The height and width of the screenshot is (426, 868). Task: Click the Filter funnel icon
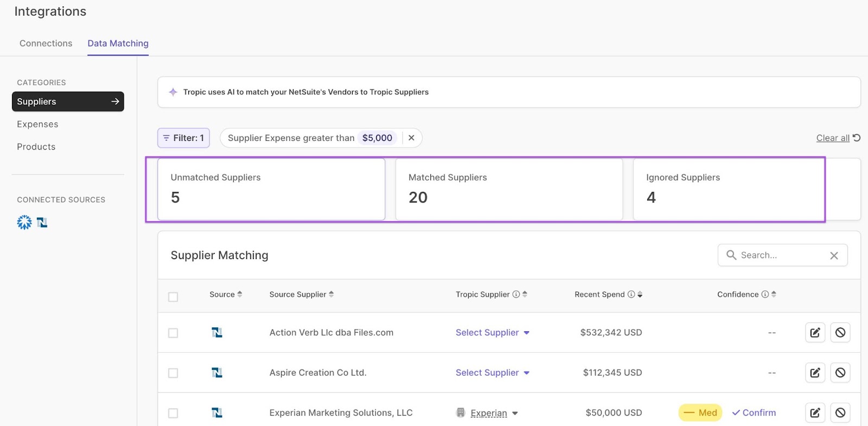(167, 138)
